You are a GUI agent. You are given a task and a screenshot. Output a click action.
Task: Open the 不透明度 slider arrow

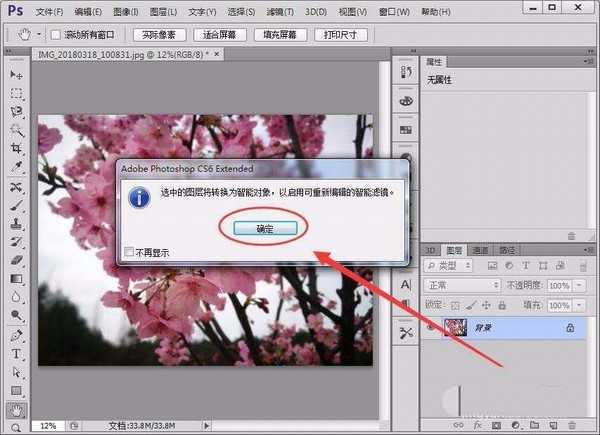[x=579, y=285]
